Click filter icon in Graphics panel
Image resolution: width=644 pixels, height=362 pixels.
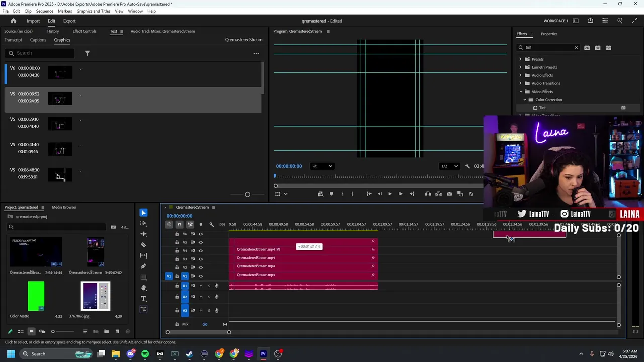point(87,53)
